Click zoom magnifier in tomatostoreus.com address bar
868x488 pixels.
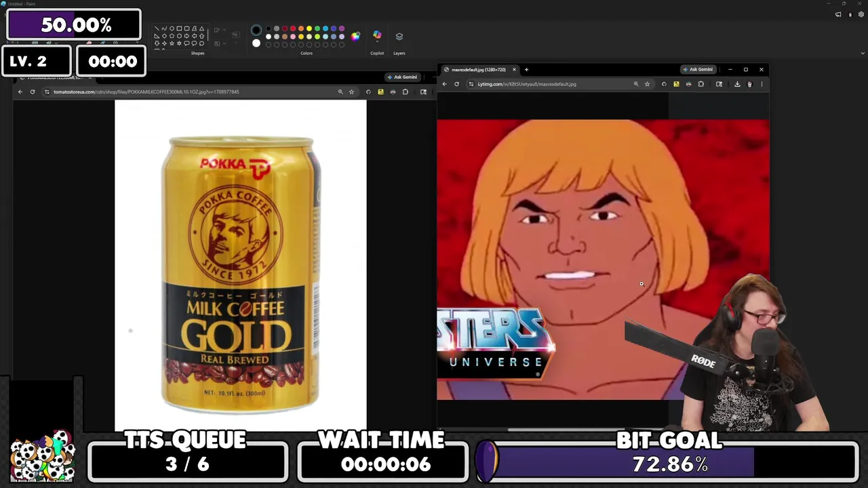pos(340,91)
